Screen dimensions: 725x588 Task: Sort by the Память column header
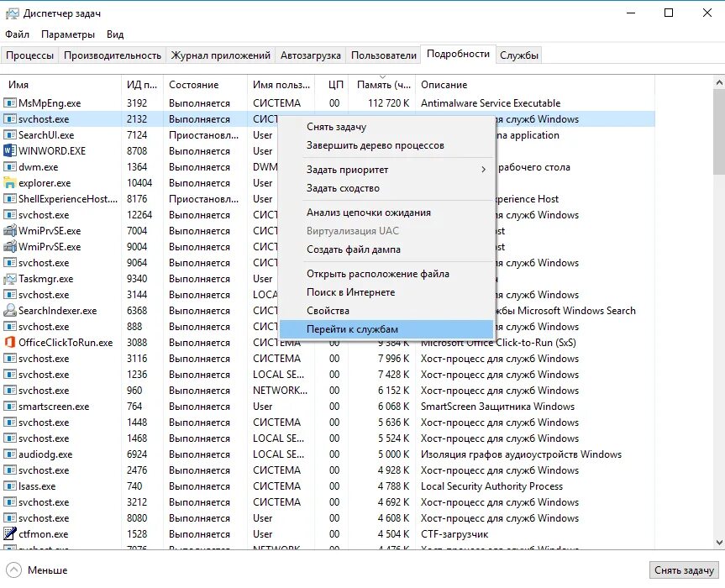383,85
